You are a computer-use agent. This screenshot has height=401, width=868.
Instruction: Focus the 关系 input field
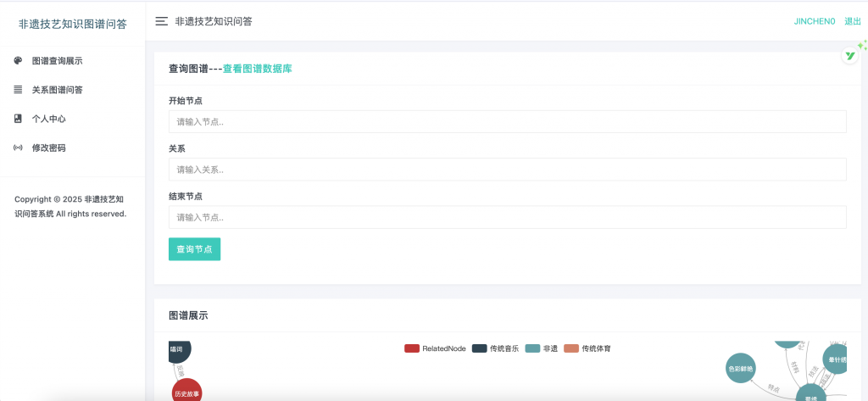click(508, 170)
